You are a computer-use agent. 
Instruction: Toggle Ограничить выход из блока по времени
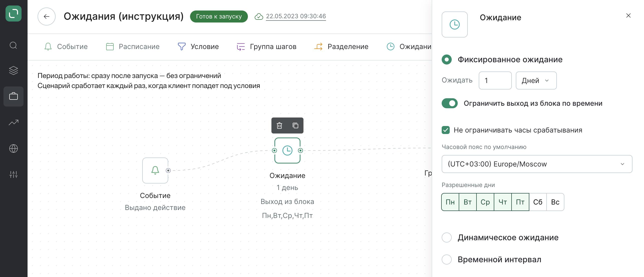[450, 103]
